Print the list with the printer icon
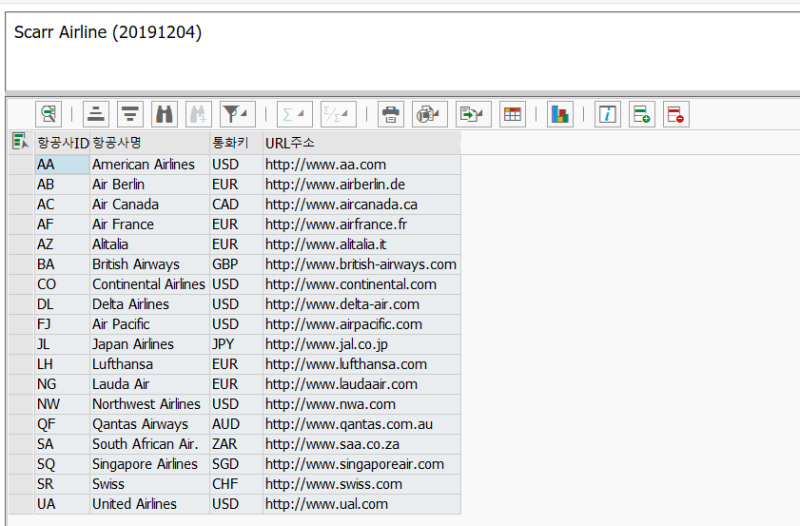The width and height of the screenshot is (800, 526). click(x=391, y=114)
